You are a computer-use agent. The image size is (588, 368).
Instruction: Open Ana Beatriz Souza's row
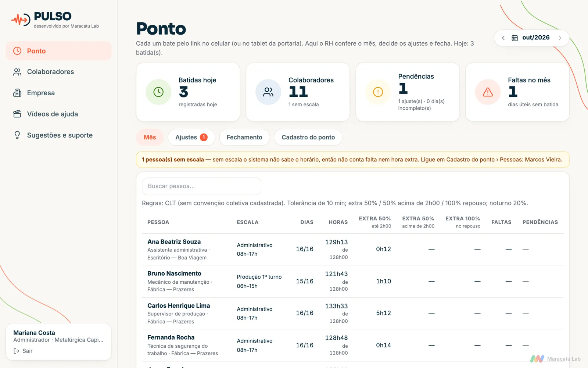click(353, 250)
